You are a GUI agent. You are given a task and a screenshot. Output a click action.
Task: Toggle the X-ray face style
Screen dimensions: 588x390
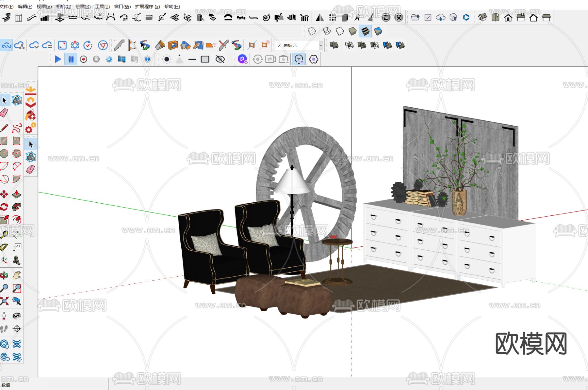pos(312,31)
